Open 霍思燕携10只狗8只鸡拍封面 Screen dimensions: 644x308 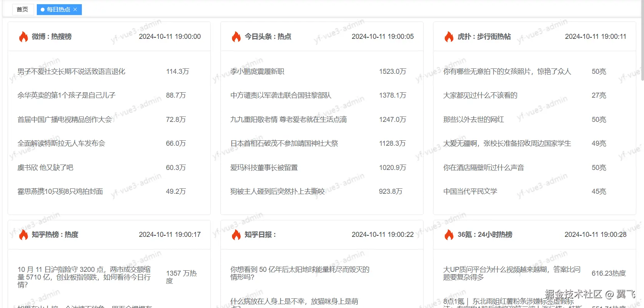coord(60,191)
